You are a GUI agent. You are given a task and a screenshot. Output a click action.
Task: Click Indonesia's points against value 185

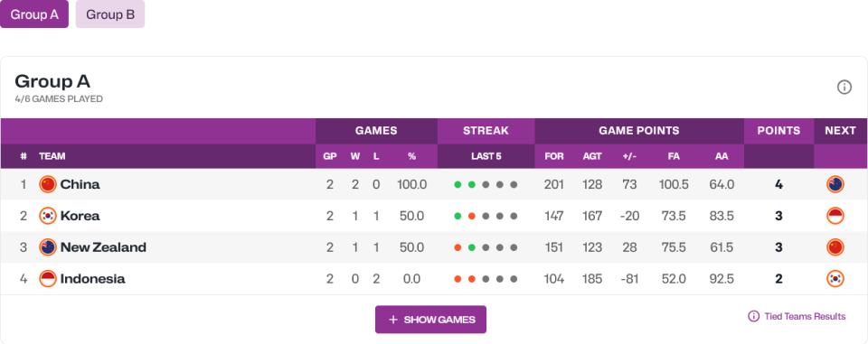tap(592, 279)
